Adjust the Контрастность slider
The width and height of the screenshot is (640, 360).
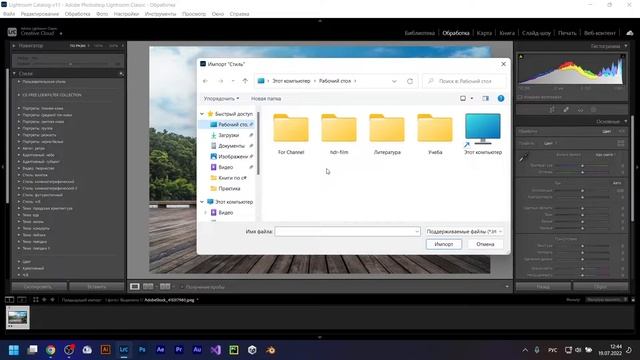(582, 197)
